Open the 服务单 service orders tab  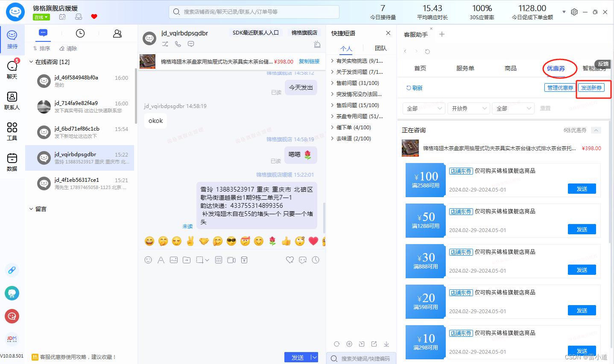pyautogui.click(x=465, y=68)
